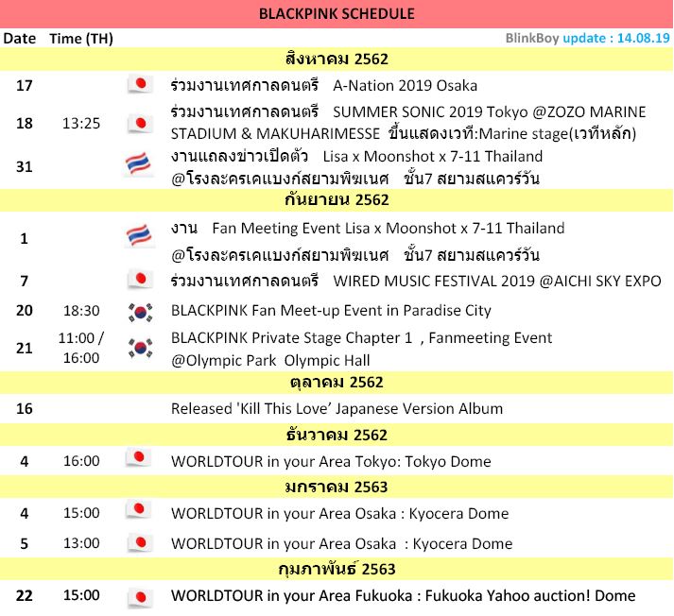Click the date 18 in August

[x=24, y=123]
